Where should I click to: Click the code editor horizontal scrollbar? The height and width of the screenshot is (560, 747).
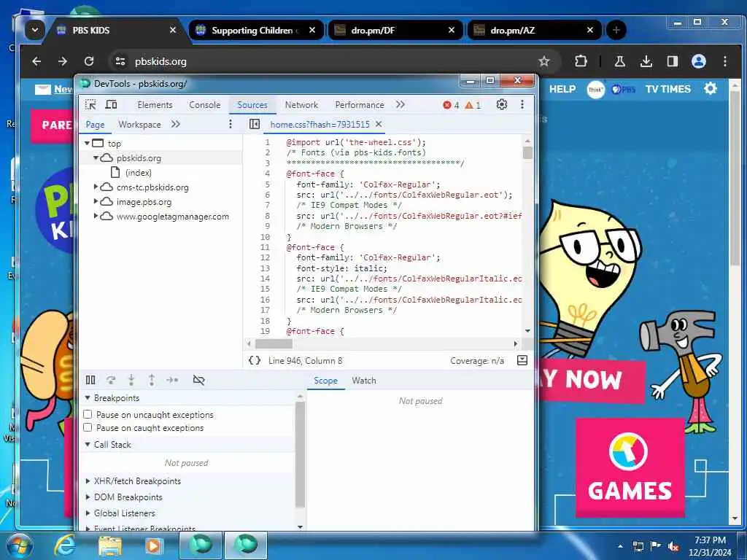click(274, 343)
